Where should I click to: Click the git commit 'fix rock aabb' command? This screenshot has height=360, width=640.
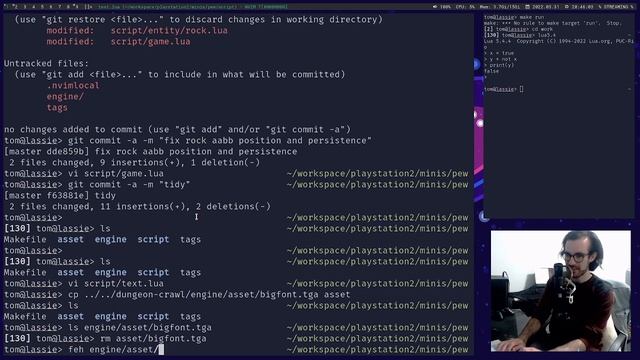220,141
